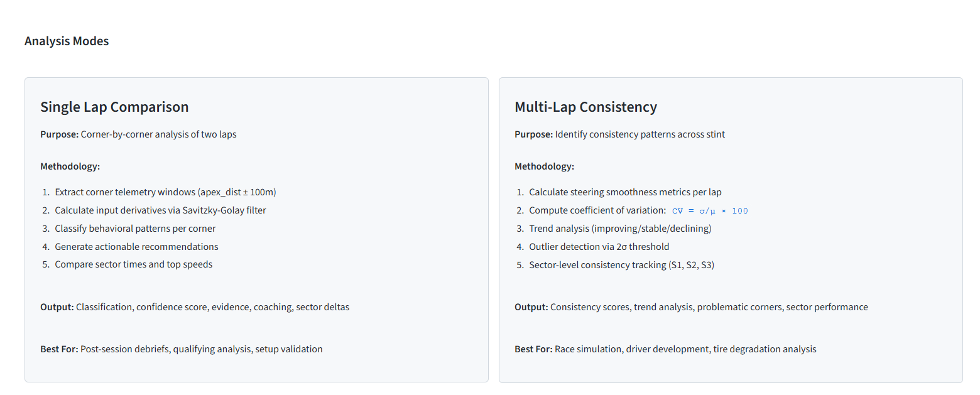This screenshot has width=980, height=395.
Task: Click Classify behavioral patterns per corner
Action: tap(135, 229)
